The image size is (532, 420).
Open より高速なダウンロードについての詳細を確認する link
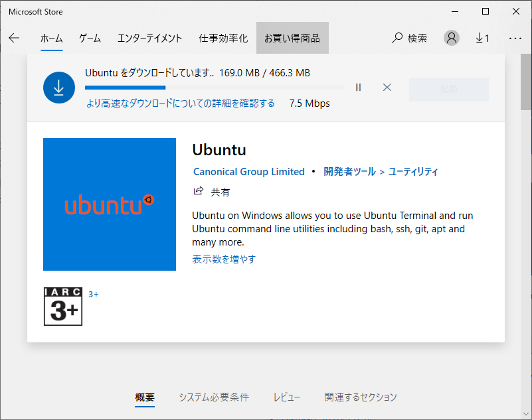(181, 104)
